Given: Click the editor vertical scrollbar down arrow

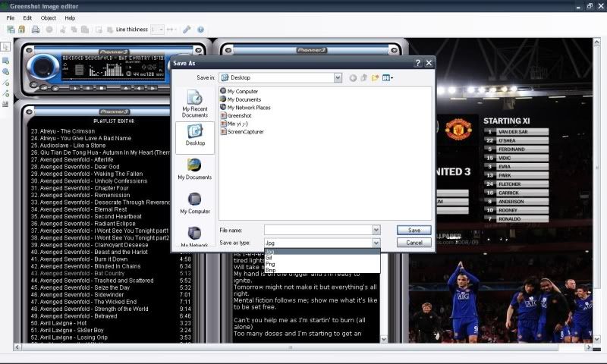Looking at the screenshot, I should (596, 339).
